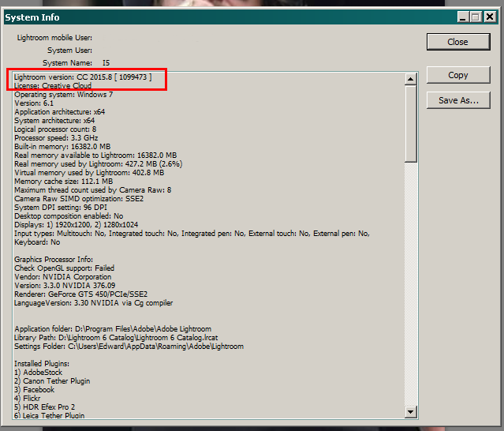Viewport: 504px width, 431px height.
Task: Click "LanguageVersion: 3.30 NVIDIA" line
Action: tap(93, 303)
